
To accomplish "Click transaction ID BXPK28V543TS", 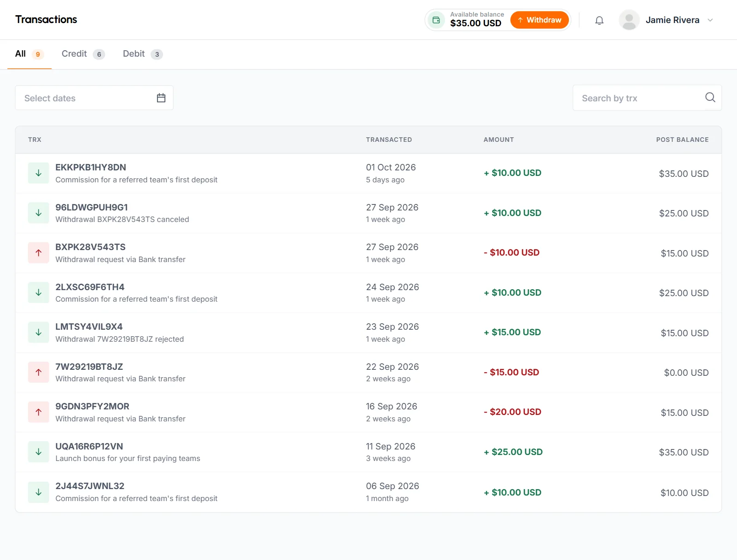I will [90, 247].
